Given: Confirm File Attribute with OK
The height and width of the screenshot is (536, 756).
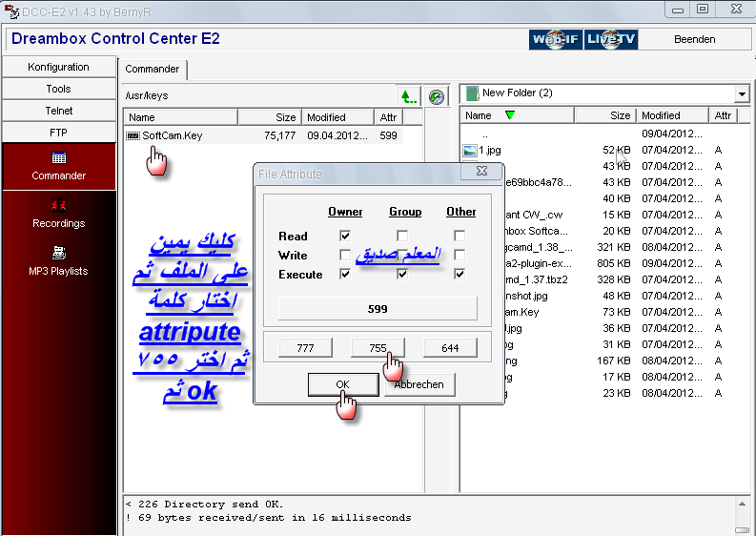Looking at the screenshot, I should pyautogui.click(x=343, y=384).
